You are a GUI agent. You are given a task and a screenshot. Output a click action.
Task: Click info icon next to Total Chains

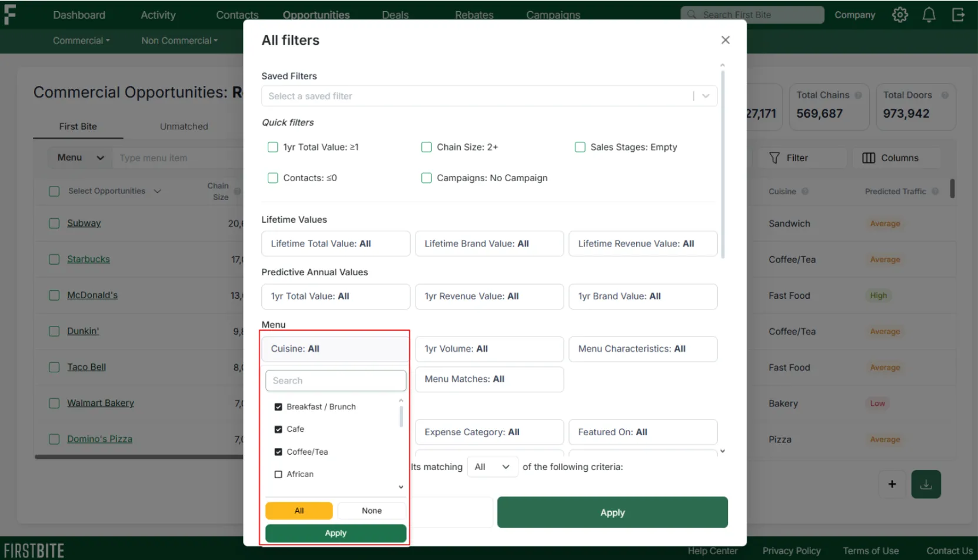(858, 95)
